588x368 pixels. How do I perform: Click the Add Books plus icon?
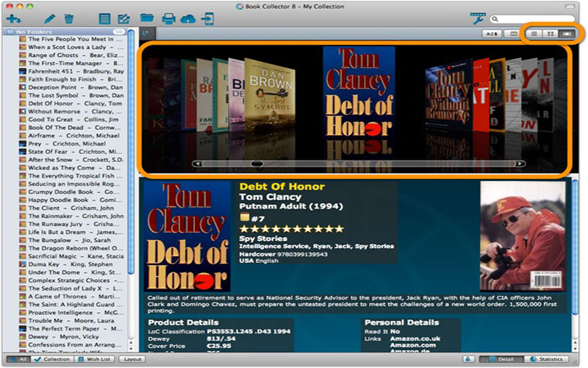13,18
